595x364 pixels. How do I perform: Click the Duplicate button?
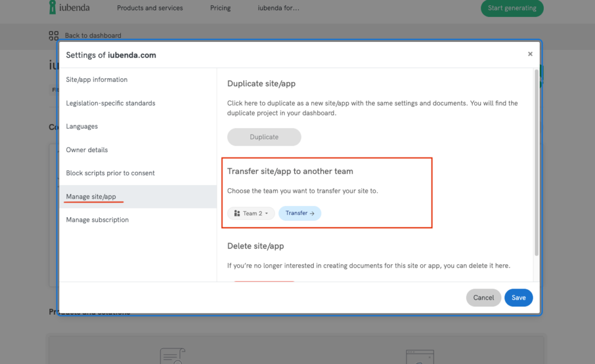pos(264,137)
